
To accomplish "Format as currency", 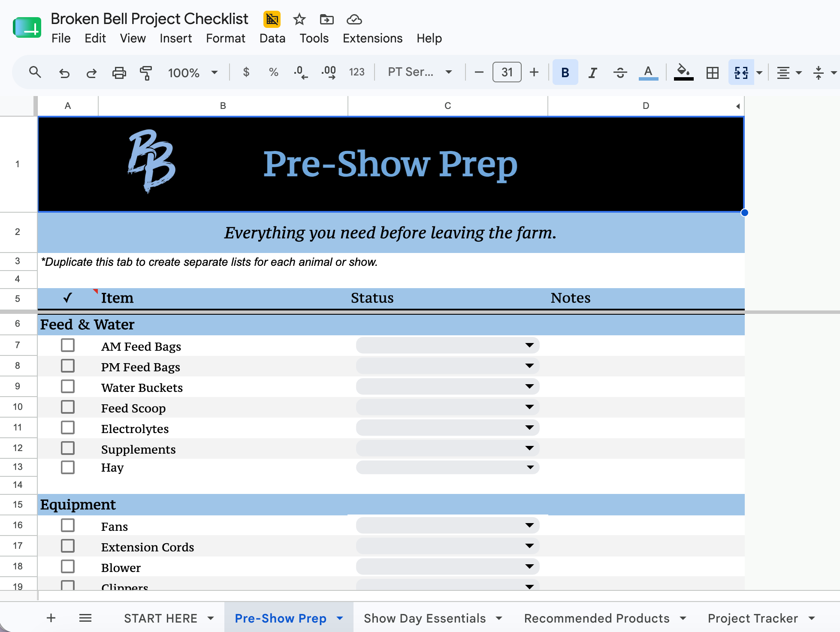I will (x=246, y=72).
